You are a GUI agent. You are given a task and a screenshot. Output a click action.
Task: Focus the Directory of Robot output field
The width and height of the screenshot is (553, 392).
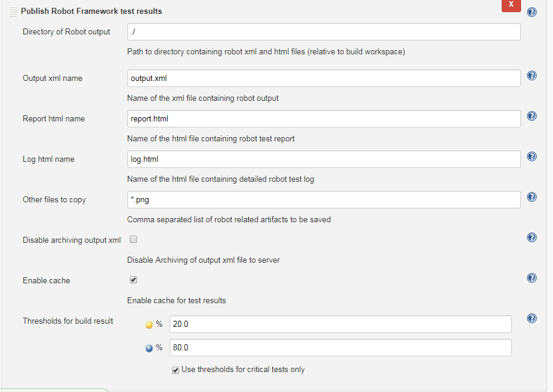pyautogui.click(x=324, y=32)
